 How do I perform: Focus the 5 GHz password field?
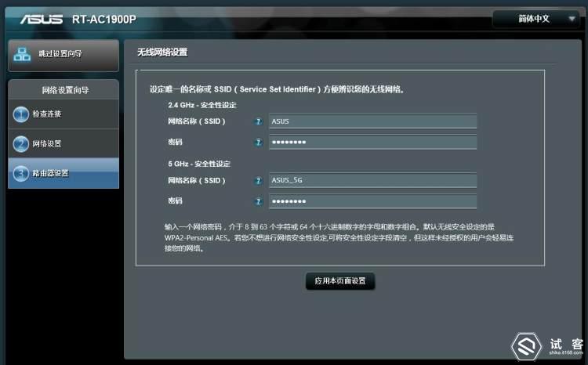372,201
